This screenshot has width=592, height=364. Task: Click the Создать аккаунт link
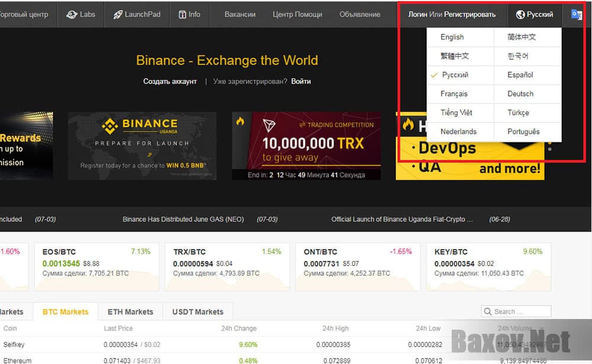(170, 81)
